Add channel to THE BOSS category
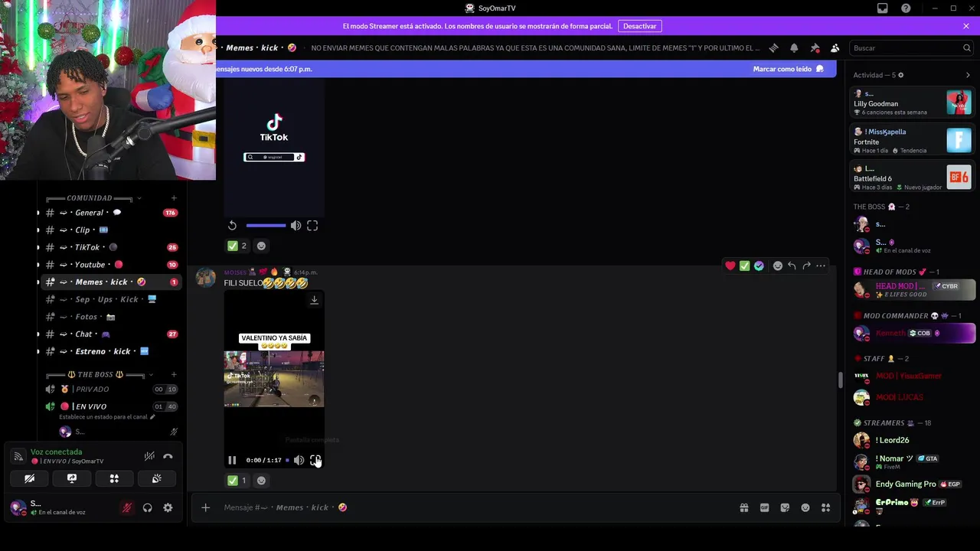The width and height of the screenshot is (980, 551). pyautogui.click(x=174, y=374)
